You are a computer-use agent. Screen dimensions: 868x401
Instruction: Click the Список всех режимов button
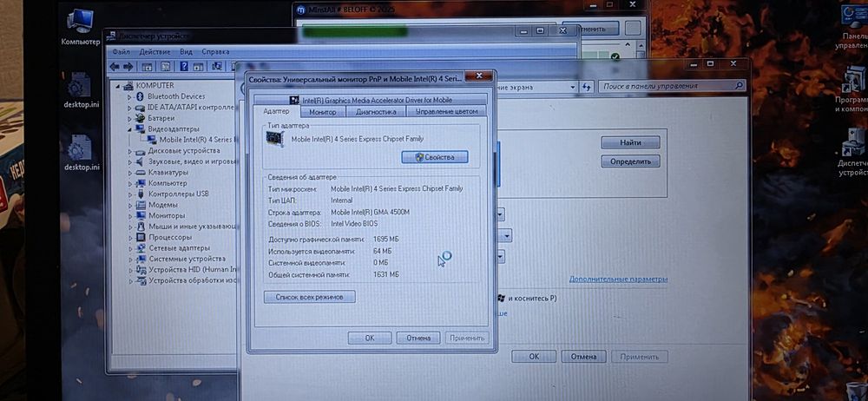click(x=310, y=297)
